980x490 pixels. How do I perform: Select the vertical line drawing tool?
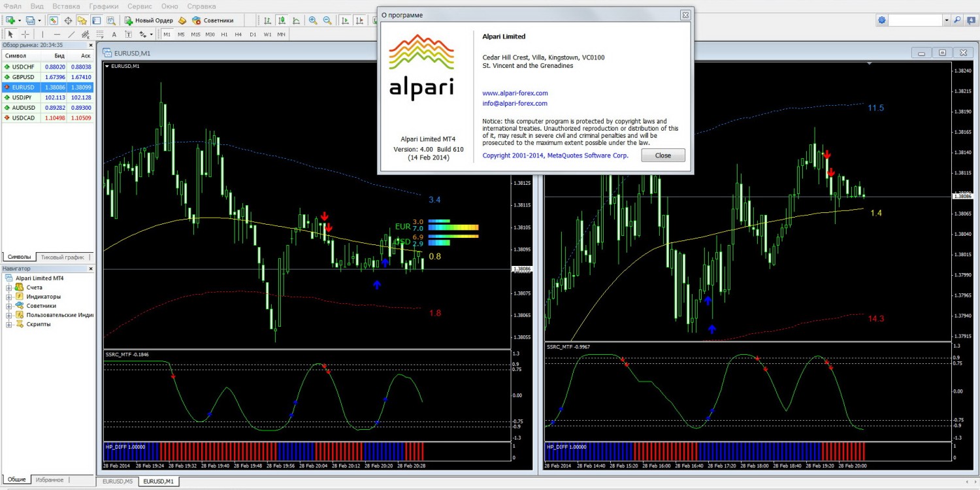click(x=42, y=34)
